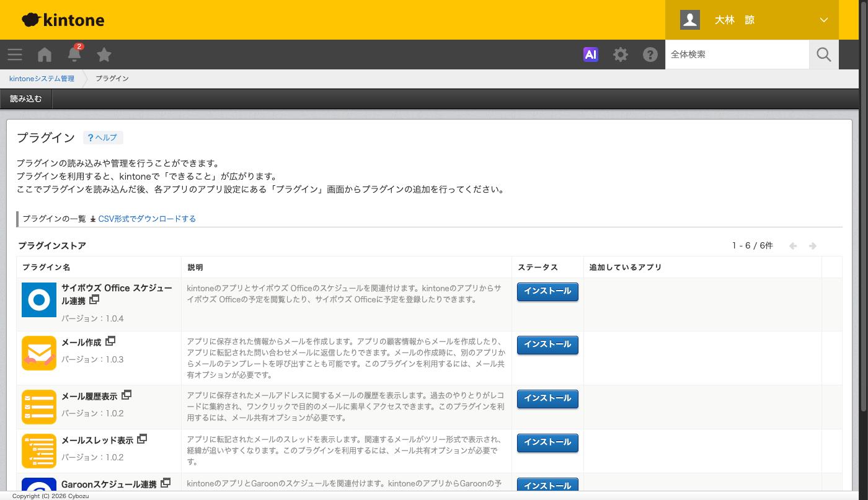
Task: Click the search magnifier button
Action: (x=824, y=55)
